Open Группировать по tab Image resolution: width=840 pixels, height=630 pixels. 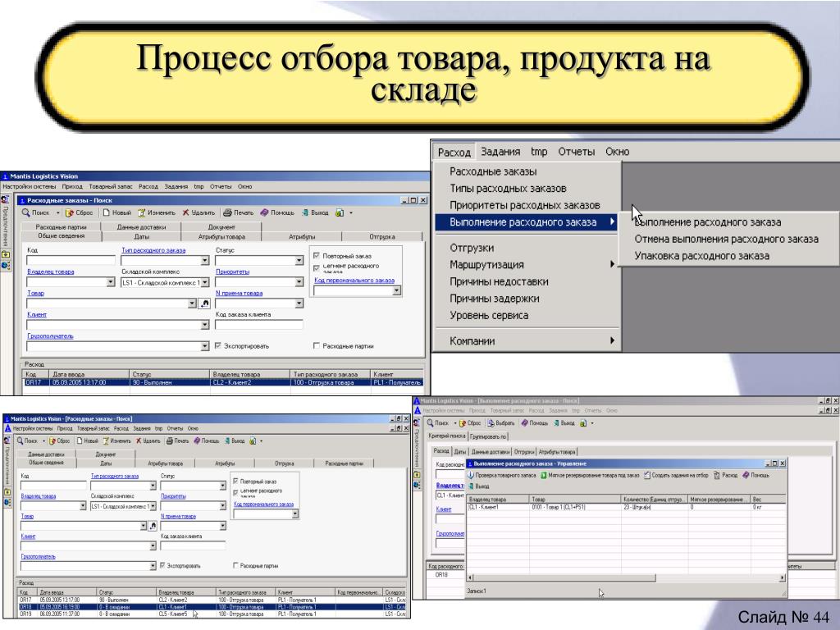click(x=489, y=436)
